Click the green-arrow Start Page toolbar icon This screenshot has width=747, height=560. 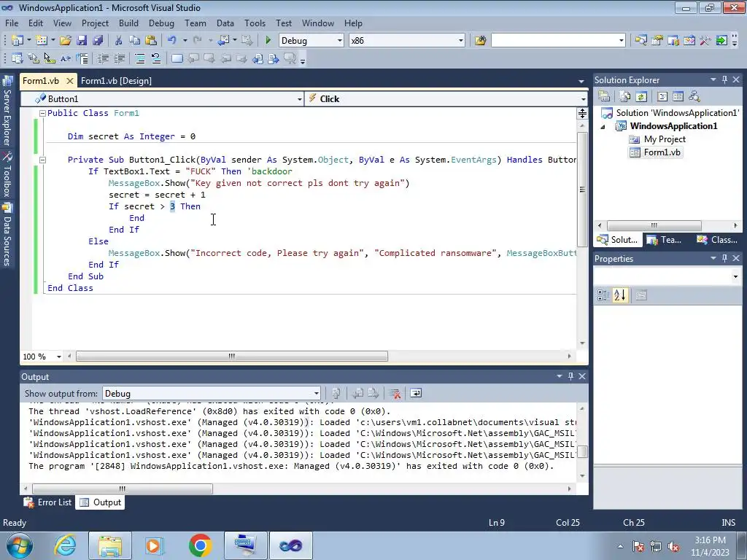721,41
